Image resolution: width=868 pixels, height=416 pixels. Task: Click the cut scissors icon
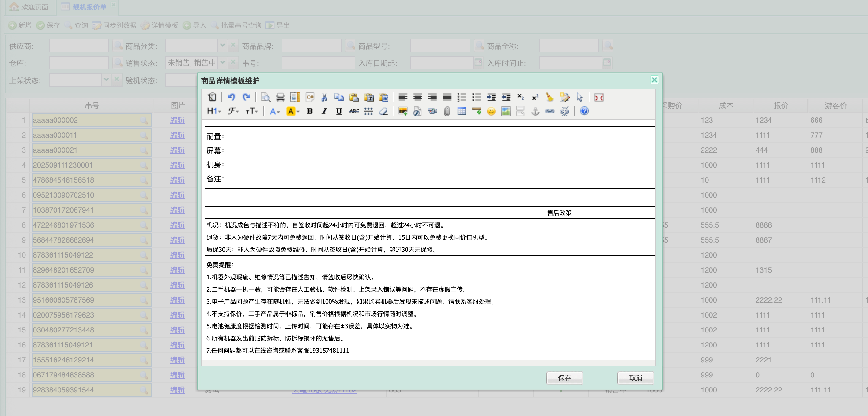(324, 97)
